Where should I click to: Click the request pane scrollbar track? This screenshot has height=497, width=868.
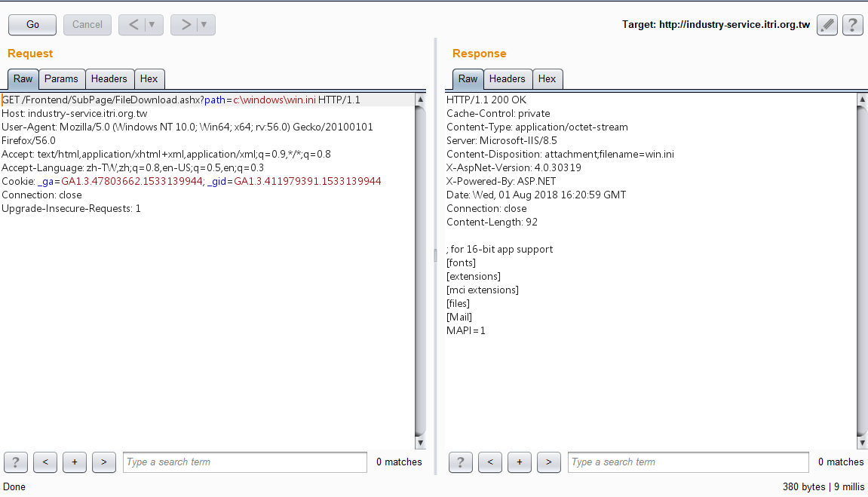(420, 272)
